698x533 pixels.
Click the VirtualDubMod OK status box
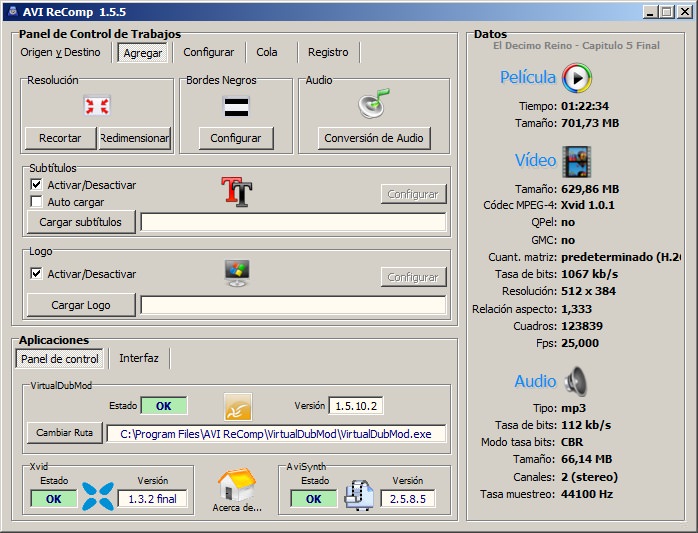pos(164,406)
